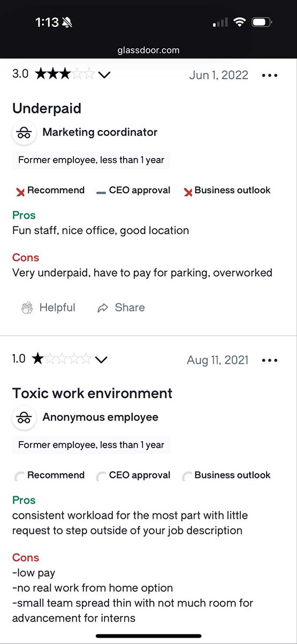The image size is (297, 644).
Task: Tap the empty circle beside Business outlook
Action: [187, 476]
